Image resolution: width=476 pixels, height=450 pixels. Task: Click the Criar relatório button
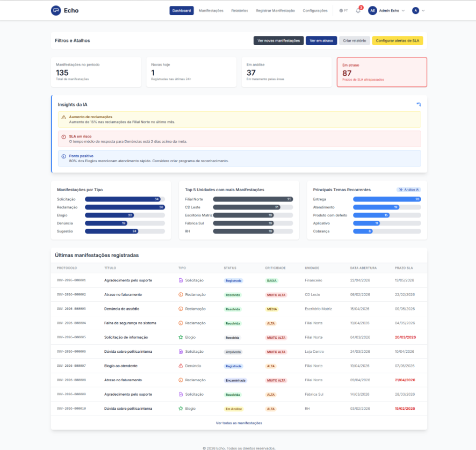click(355, 41)
